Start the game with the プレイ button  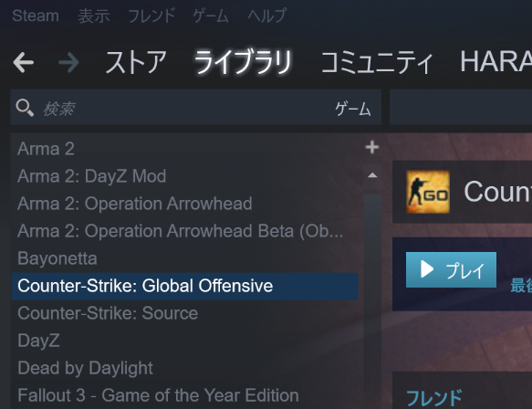(x=451, y=270)
